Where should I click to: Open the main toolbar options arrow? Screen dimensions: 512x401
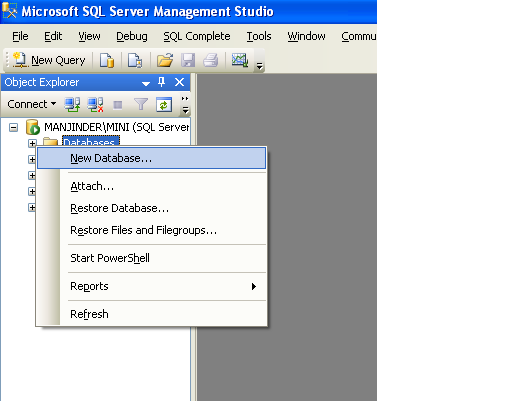pyautogui.click(x=259, y=66)
